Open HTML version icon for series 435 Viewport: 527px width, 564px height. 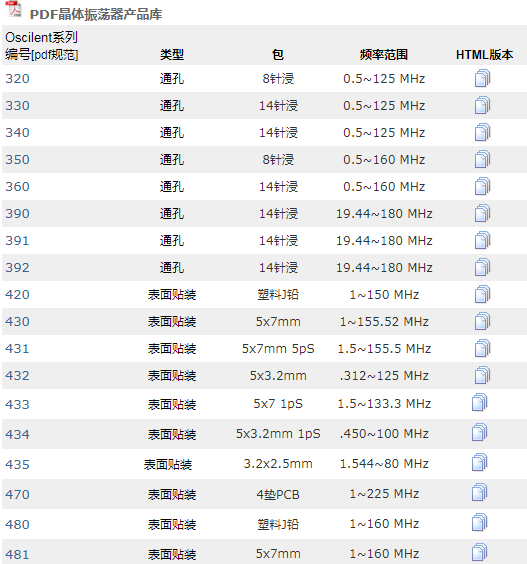coord(480,462)
